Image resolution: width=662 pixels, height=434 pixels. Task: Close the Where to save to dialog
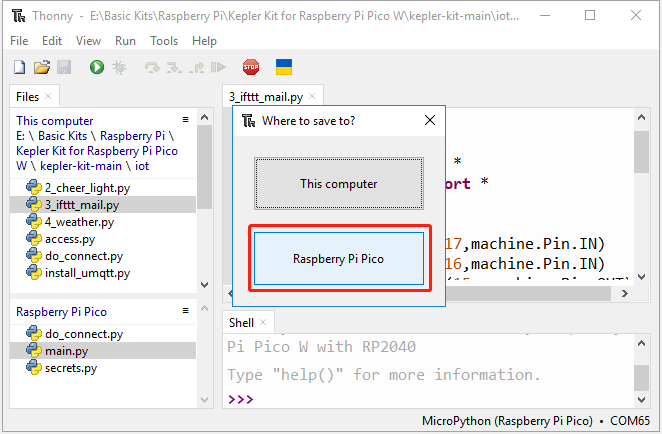(430, 120)
